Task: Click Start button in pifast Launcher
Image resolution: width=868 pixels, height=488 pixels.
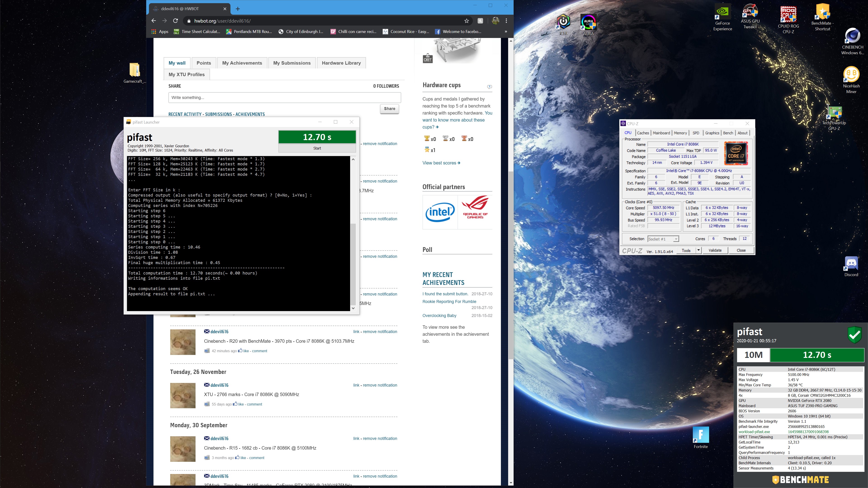Action: (x=317, y=148)
